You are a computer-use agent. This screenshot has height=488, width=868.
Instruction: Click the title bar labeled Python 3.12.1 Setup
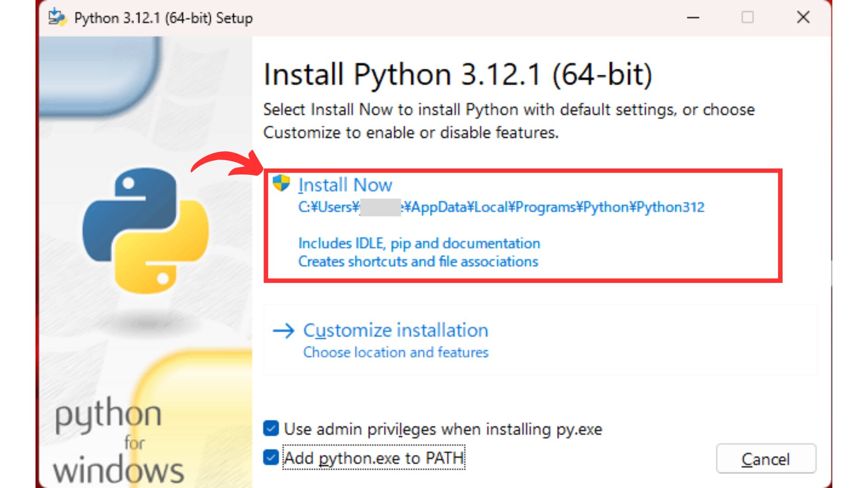pos(163,18)
